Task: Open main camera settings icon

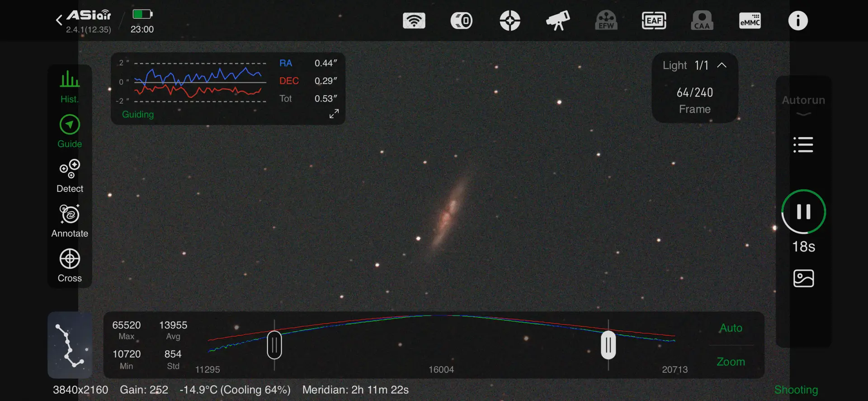Action: coord(462,20)
